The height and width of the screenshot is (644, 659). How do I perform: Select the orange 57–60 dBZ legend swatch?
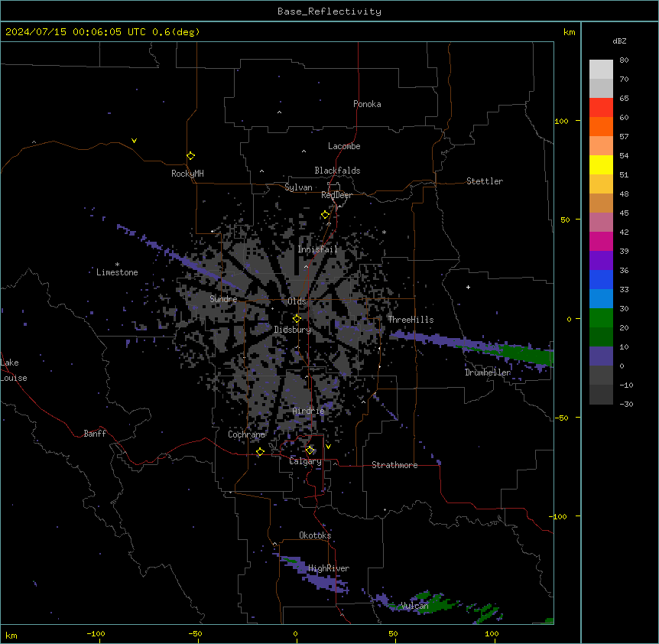[x=601, y=126]
